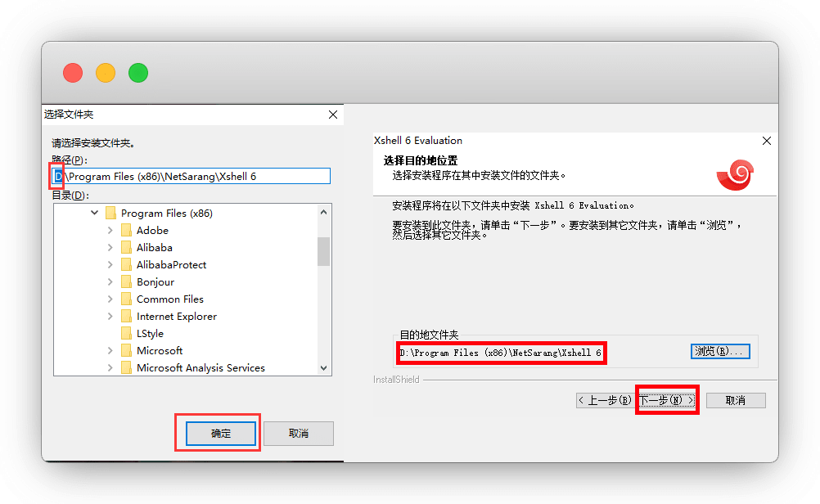Select the AlibabaProtect folder in tree
Screen dimensions: 820x504
(x=171, y=265)
